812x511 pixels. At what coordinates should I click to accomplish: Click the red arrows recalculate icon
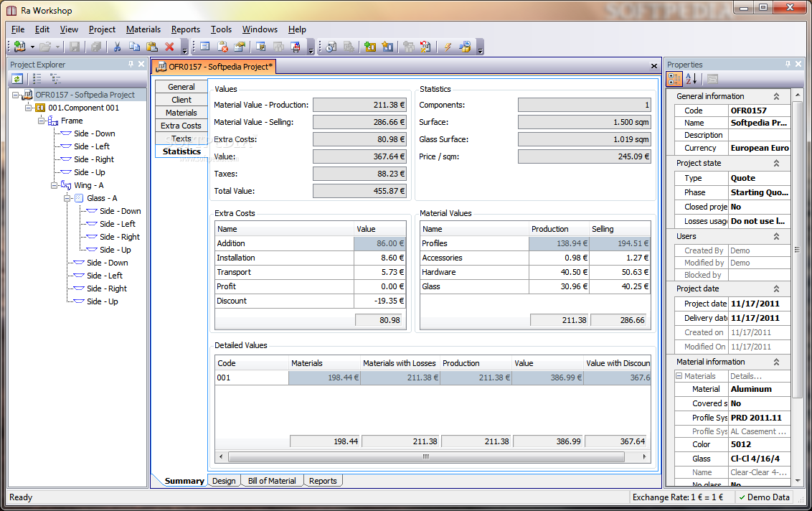pyautogui.click(x=425, y=47)
